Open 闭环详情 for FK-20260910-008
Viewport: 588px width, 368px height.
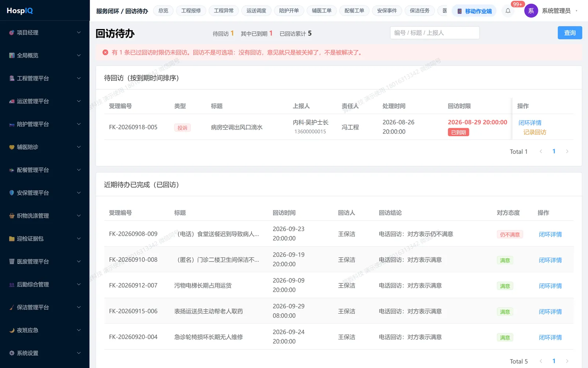click(x=550, y=260)
